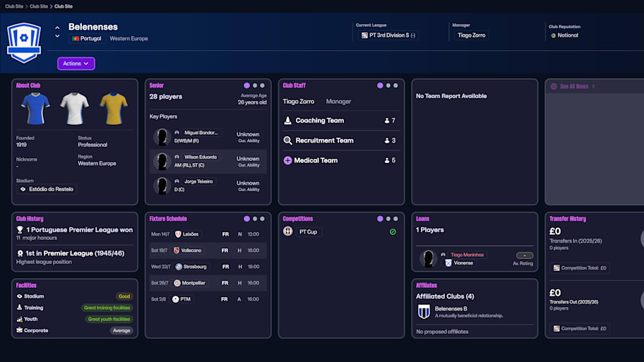
Task: Open the Coaching Team row
Action: click(340, 121)
